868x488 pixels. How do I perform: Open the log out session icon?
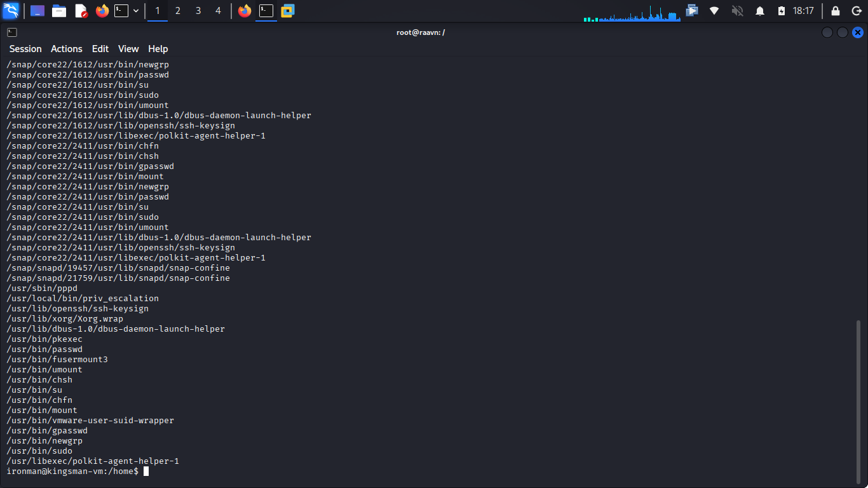(857, 11)
